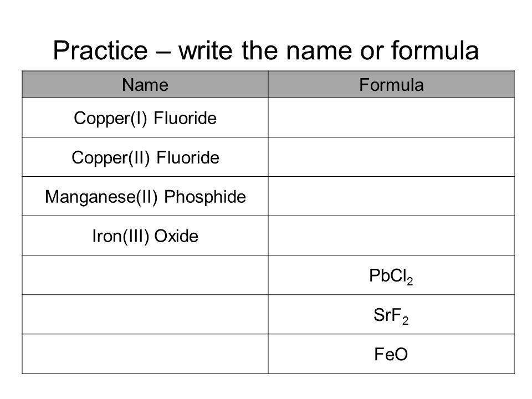This screenshot has width=532, height=399.
Task: Click the slide title text
Action: [x=265, y=50]
